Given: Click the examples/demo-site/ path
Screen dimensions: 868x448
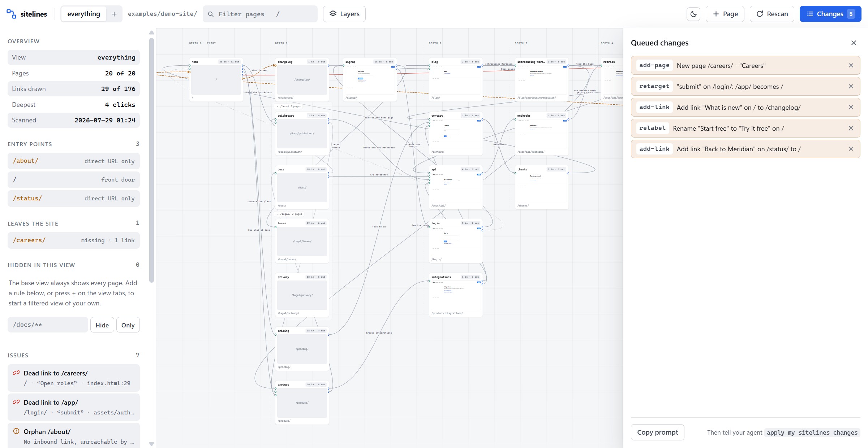Looking at the screenshot, I should coord(162,14).
